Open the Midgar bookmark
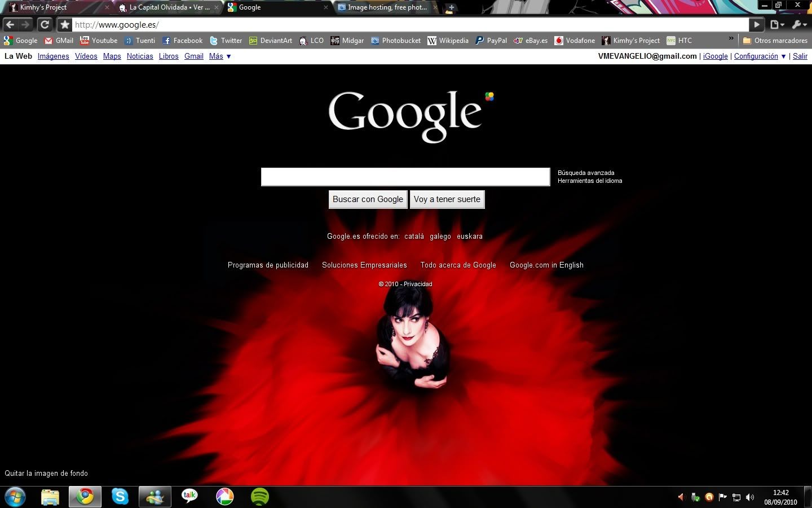812x508 pixels. [347, 41]
